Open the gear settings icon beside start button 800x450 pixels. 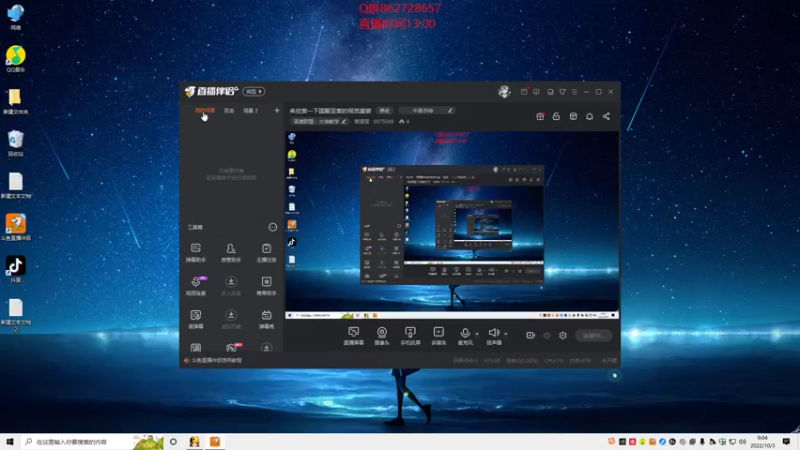(563, 335)
